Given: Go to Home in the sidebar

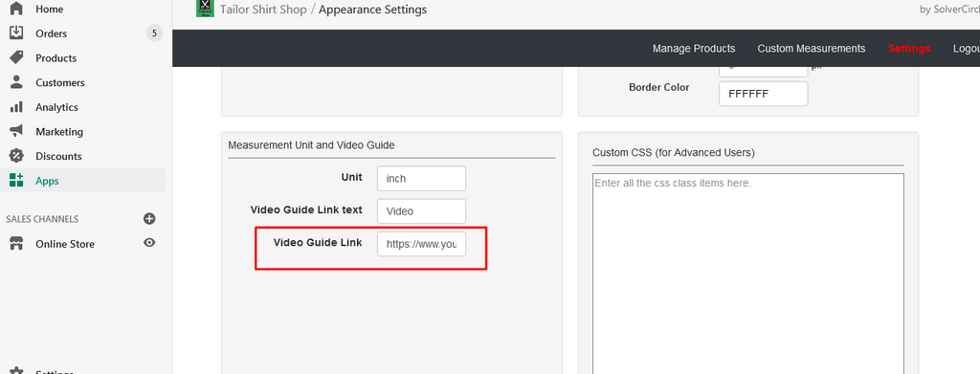Looking at the screenshot, I should pyautogui.click(x=50, y=10).
